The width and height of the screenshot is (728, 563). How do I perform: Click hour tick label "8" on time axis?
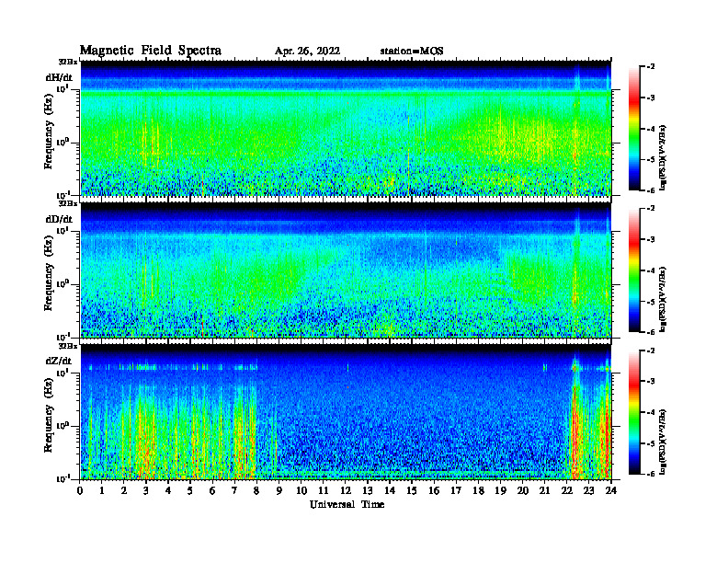(x=256, y=491)
